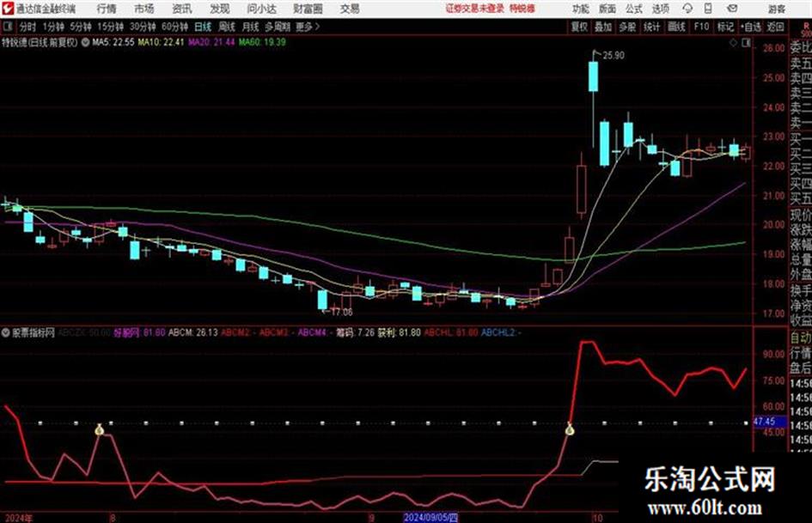The height and width of the screenshot is (523, 812).
Task: Click the 叠加 overlay button
Action: coord(603,27)
